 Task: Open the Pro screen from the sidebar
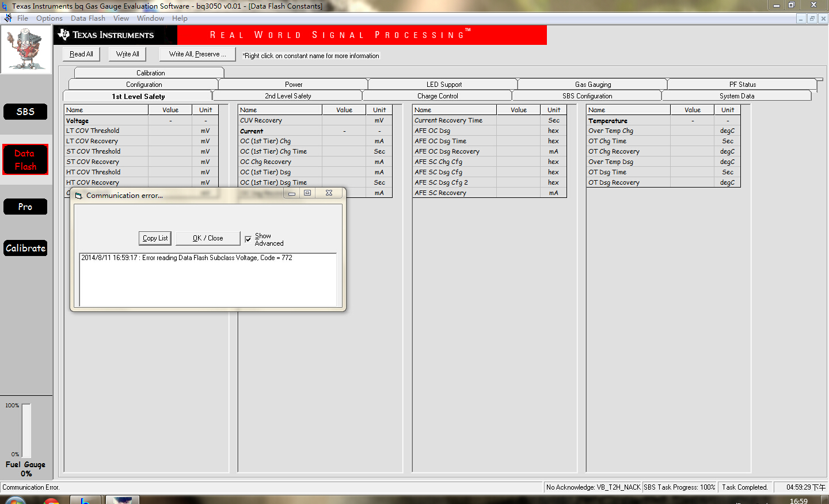click(25, 207)
